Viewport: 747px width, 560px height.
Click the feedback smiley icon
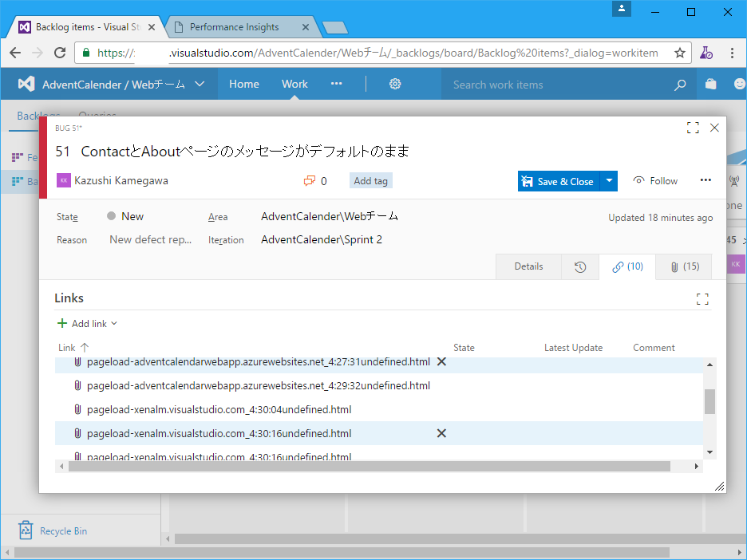coord(739,85)
